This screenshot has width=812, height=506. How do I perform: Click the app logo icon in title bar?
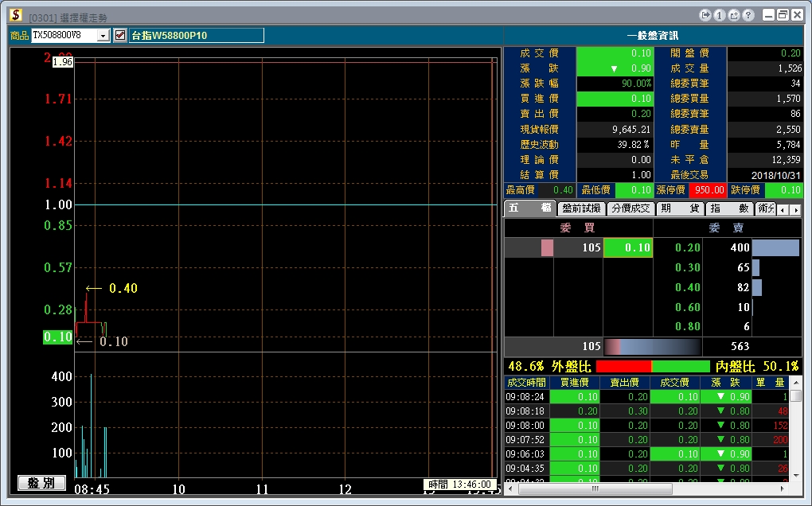click(x=16, y=15)
